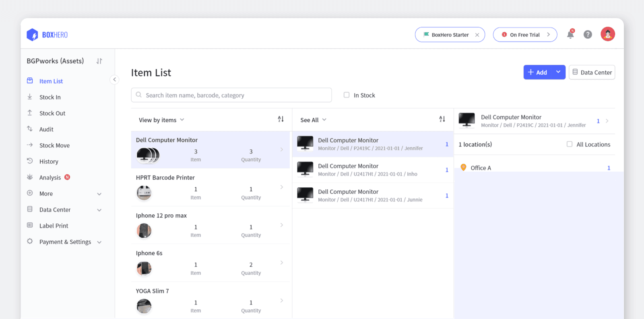Sort the See All list
Screen dimensions: 644x319
442,119
